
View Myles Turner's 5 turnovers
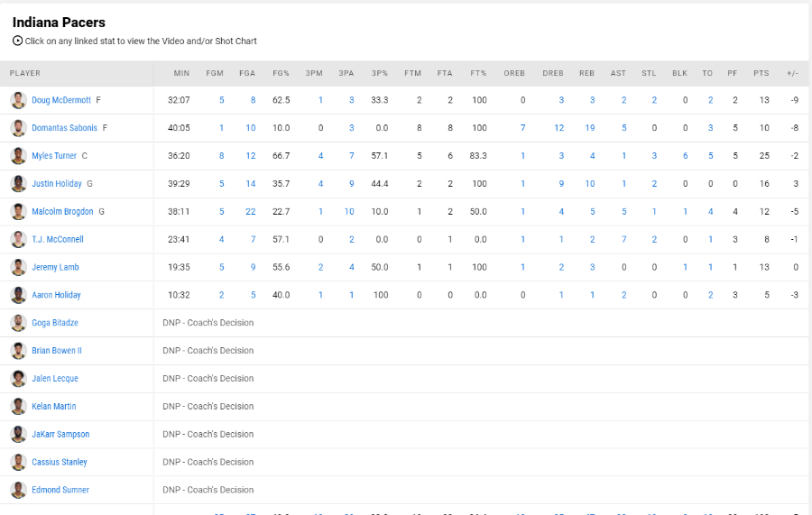[711, 156]
